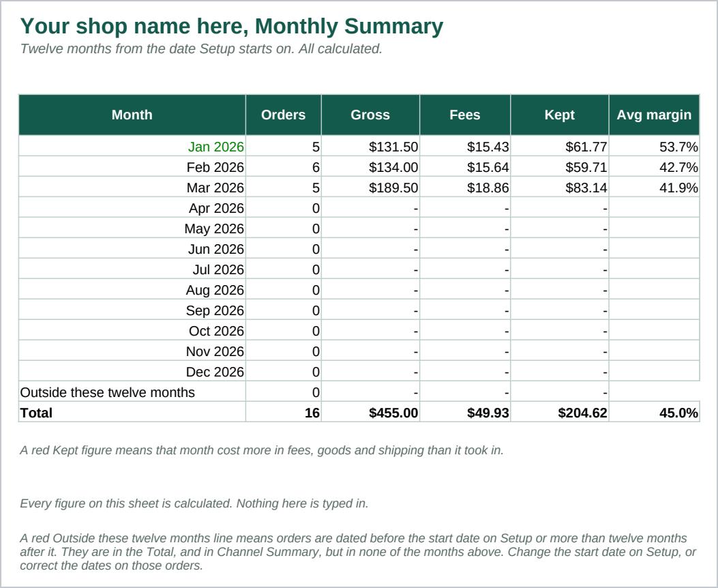718x588 pixels.
Task: Select fees value $15.43
Action: (x=465, y=147)
